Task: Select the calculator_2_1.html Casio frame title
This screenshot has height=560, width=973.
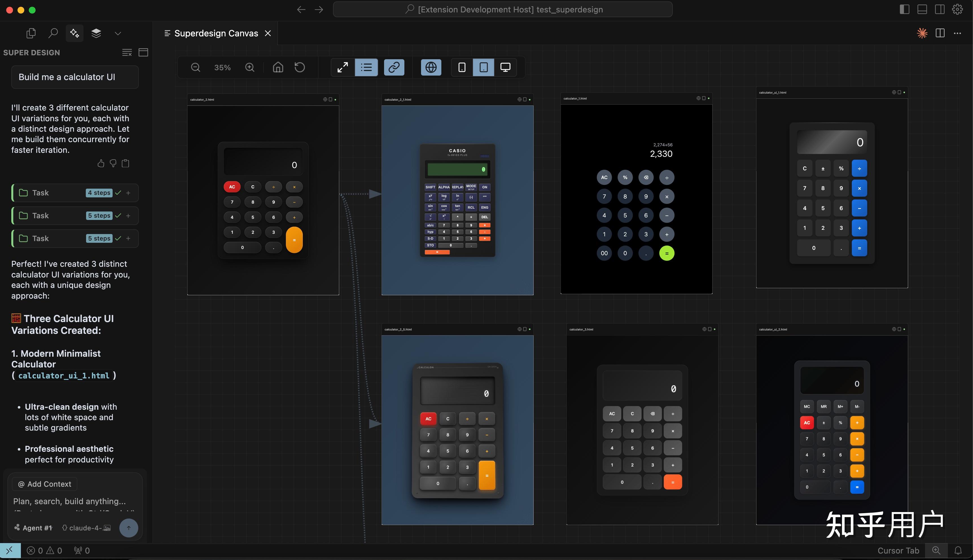Action: coord(398,100)
